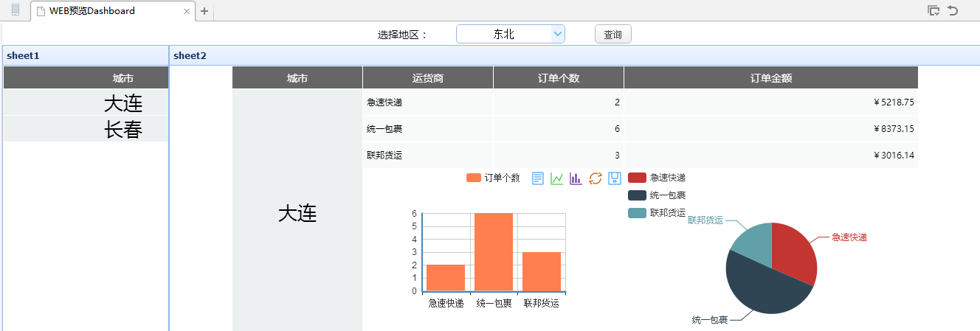Image resolution: width=980 pixels, height=331 pixels.
Task: Click the 急速快递 bar in bar chart
Action: coord(446,278)
